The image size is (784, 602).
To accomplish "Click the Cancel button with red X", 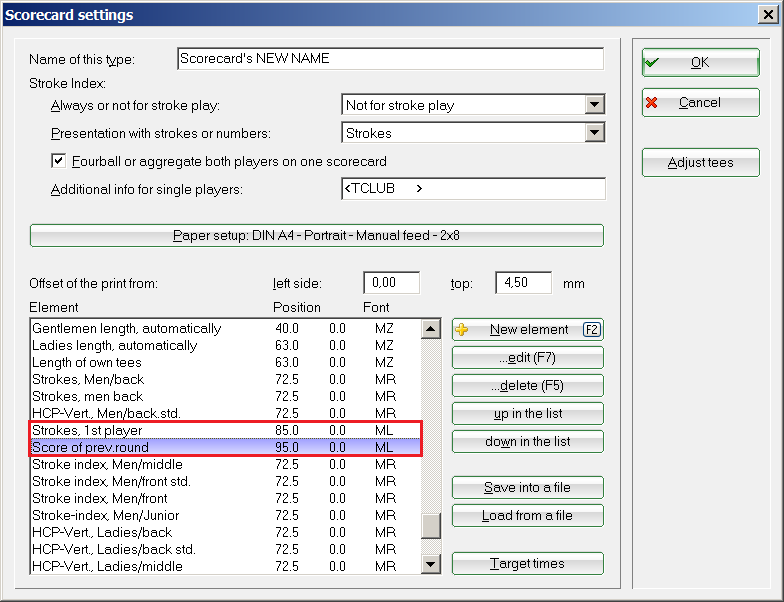I will coord(700,103).
